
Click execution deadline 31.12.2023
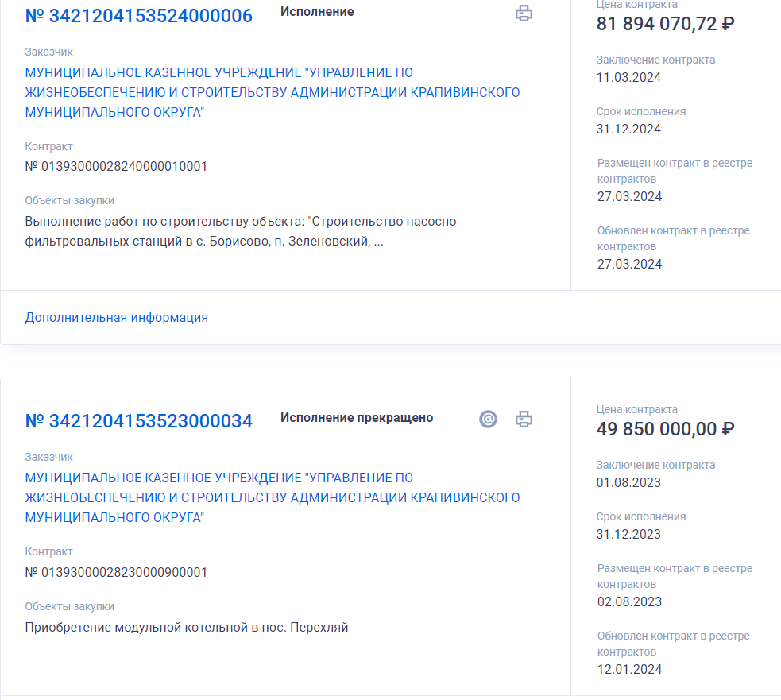pos(628,534)
